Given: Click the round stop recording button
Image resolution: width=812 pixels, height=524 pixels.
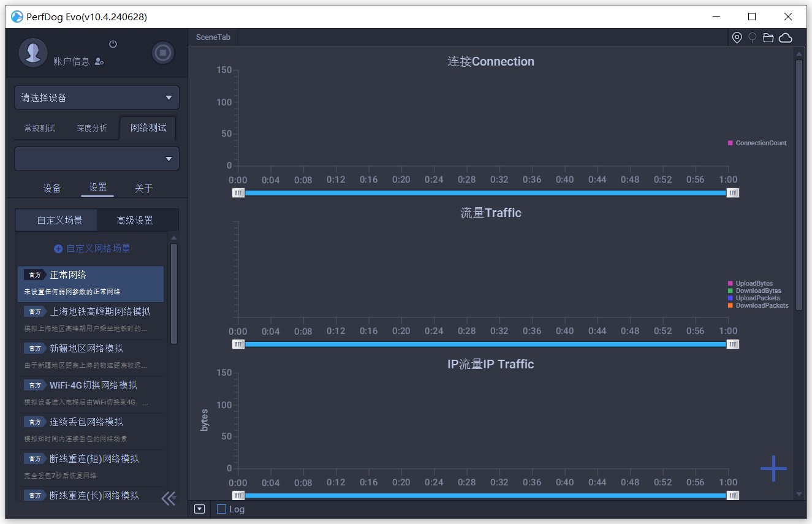Looking at the screenshot, I should tap(163, 53).
